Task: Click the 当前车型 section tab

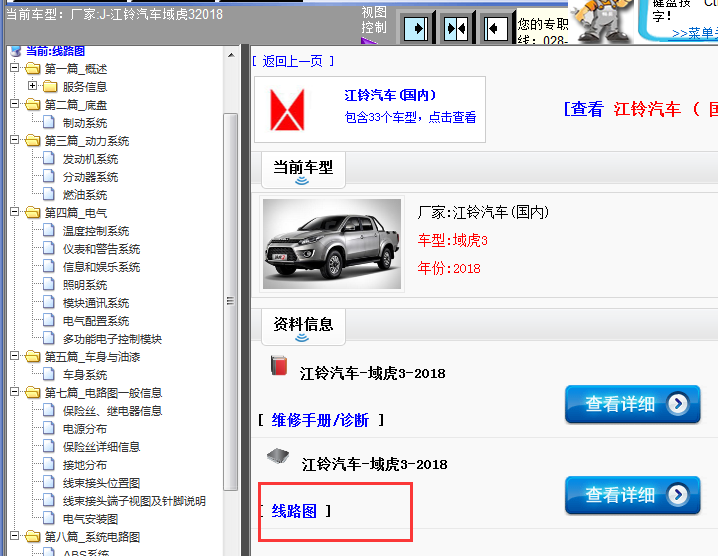Action: [x=303, y=170]
